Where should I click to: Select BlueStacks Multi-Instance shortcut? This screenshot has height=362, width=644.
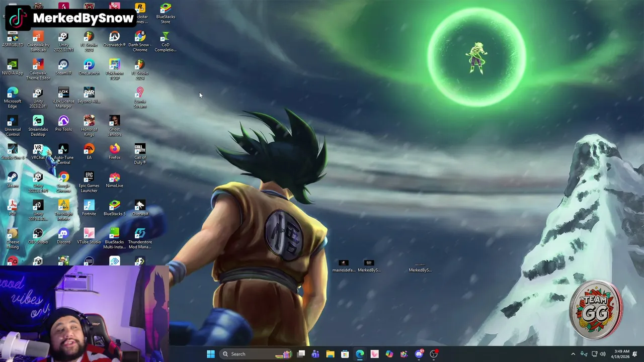tap(115, 239)
